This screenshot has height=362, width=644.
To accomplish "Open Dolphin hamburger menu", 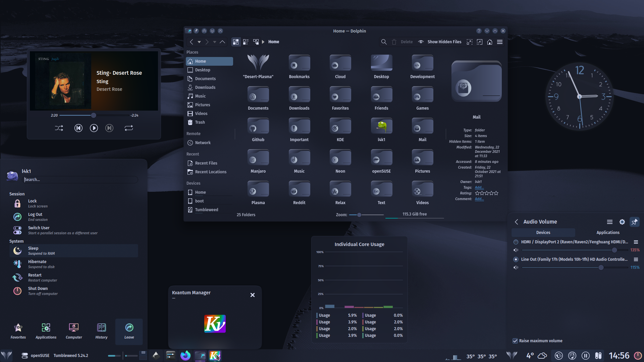I will click(500, 42).
